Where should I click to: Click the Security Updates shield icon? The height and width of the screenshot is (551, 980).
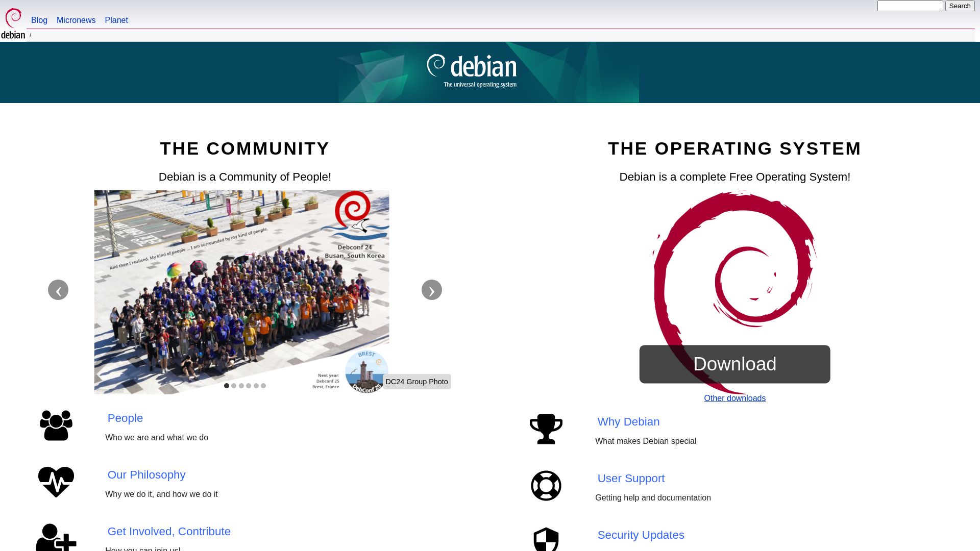click(x=547, y=539)
